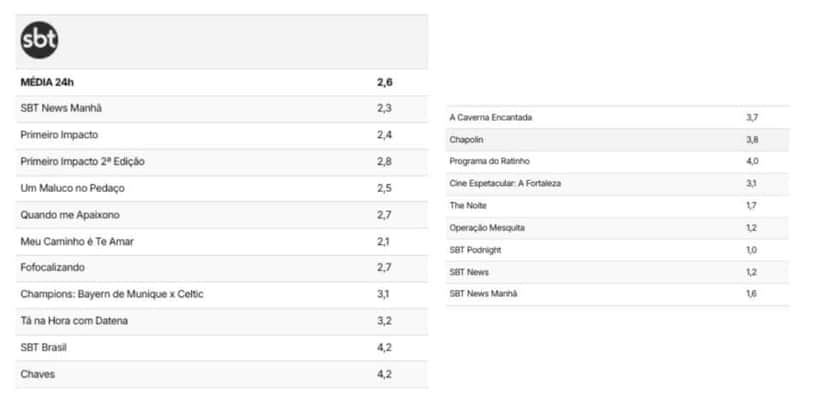Screen dimensions: 828x414
Task: Click the SBT Brasil row
Action: pos(222,348)
